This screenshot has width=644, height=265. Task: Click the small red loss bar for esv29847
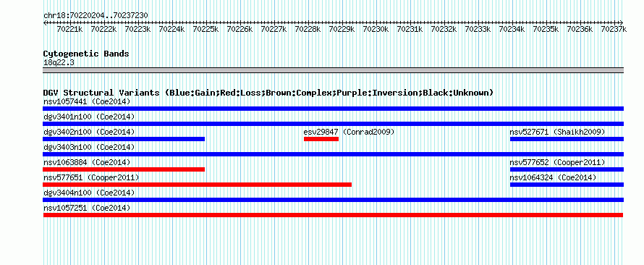[321, 139]
